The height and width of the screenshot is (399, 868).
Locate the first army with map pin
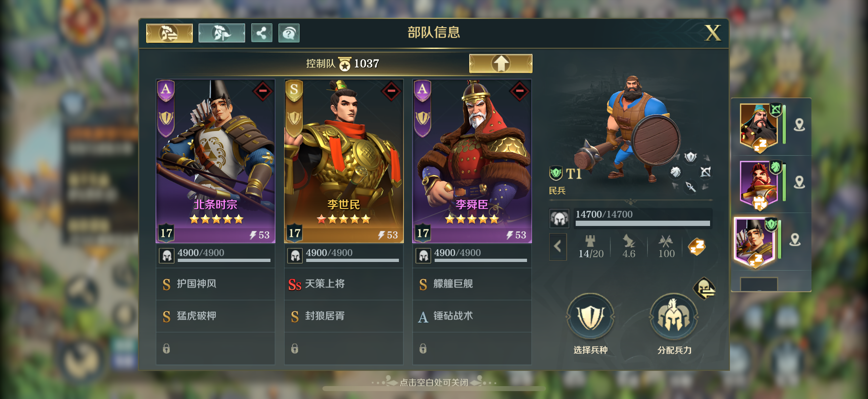(x=799, y=125)
